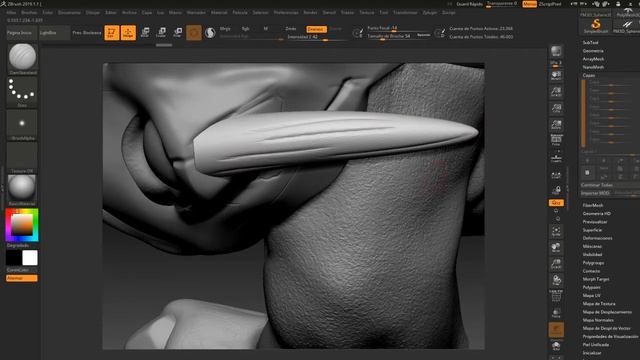
Task: Open the BrushAlpha selector
Action: 22,125
